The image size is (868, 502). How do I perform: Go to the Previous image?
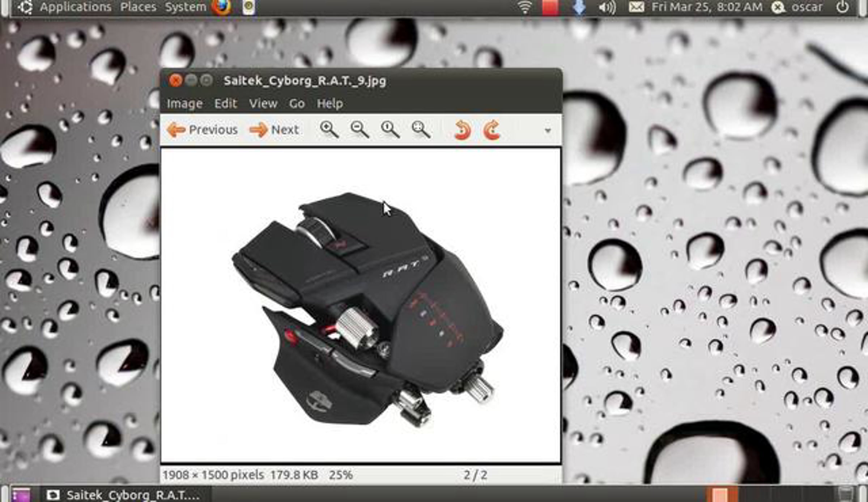[x=203, y=130]
